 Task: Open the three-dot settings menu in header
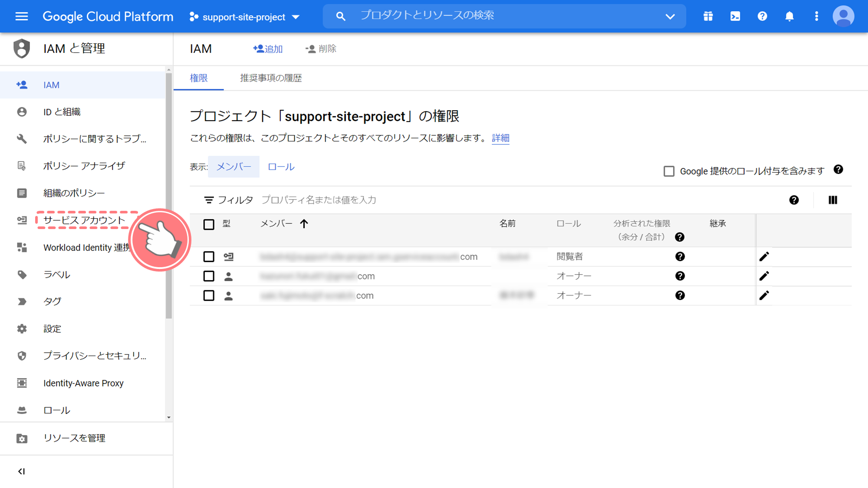(x=816, y=16)
